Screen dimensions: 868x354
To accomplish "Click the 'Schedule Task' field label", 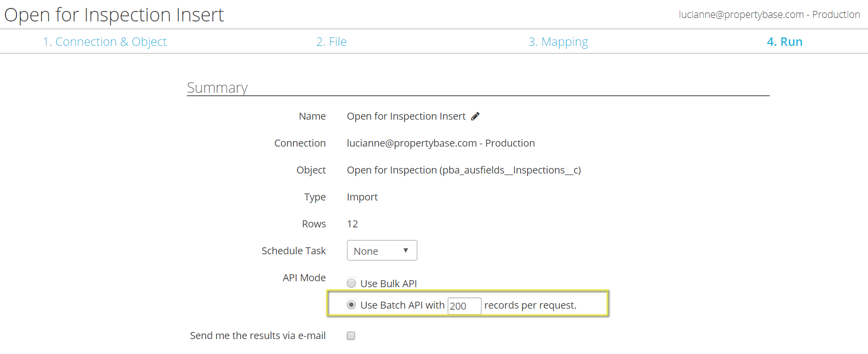I will (293, 251).
